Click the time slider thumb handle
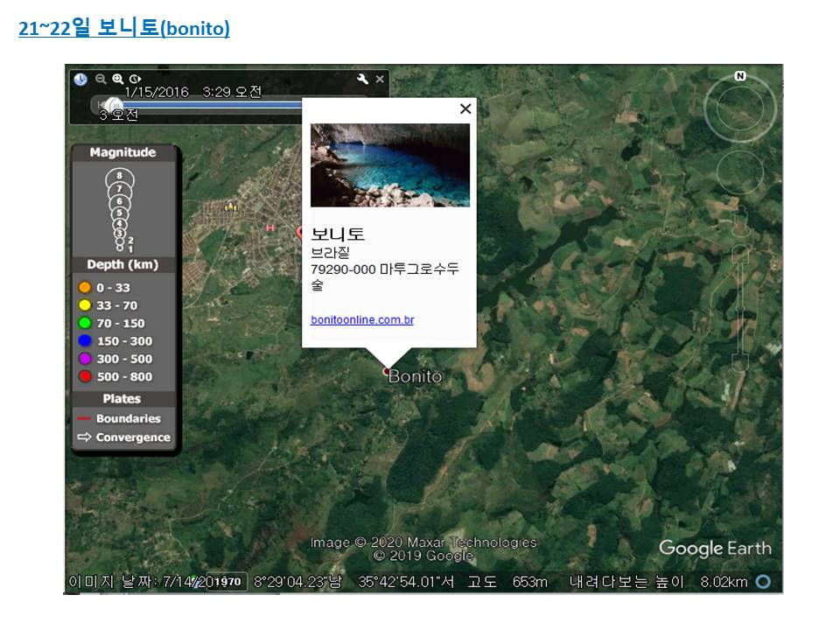 [113, 104]
